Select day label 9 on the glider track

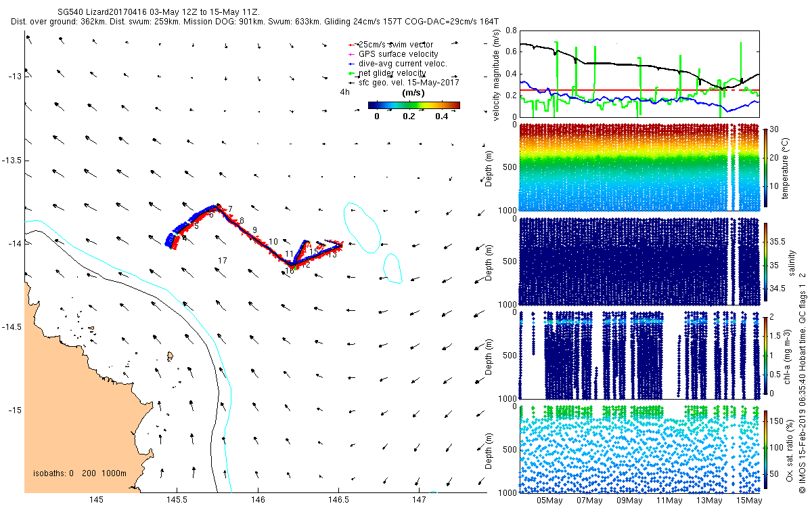click(x=254, y=230)
